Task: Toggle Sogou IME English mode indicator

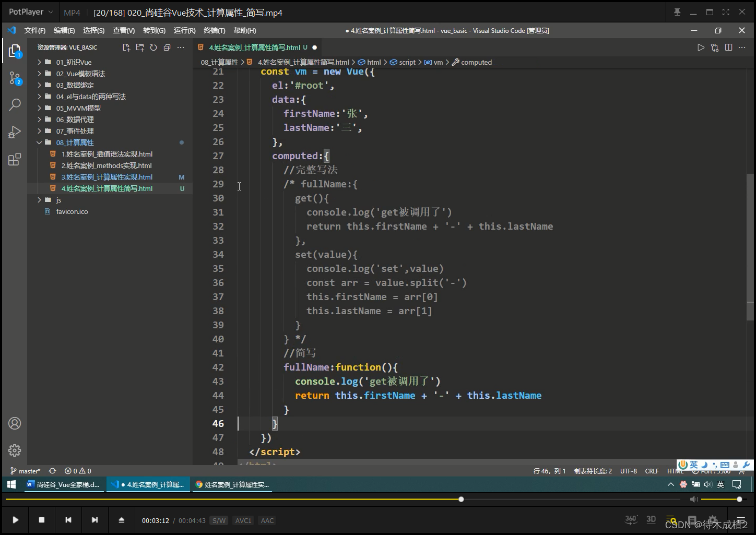Action: (x=693, y=465)
